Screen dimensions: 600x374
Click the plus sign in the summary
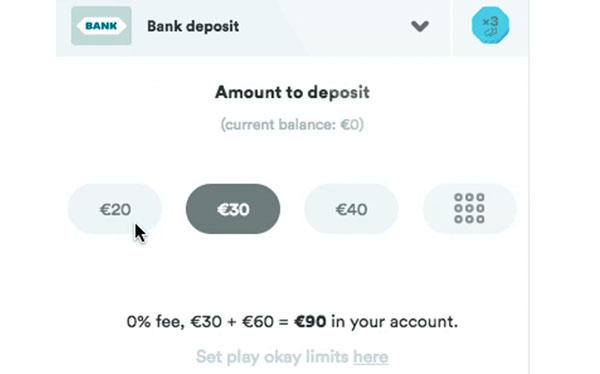[x=232, y=322]
